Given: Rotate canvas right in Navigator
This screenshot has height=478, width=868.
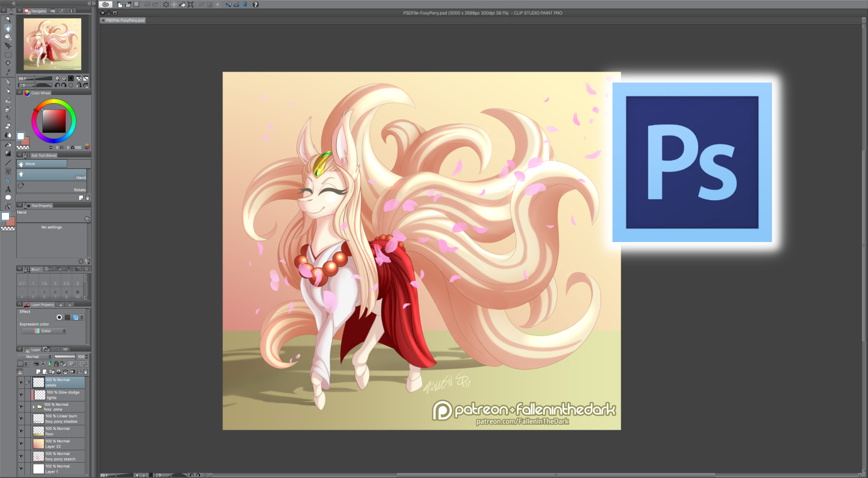Looking at the screenshot, I should click(63, 85).
